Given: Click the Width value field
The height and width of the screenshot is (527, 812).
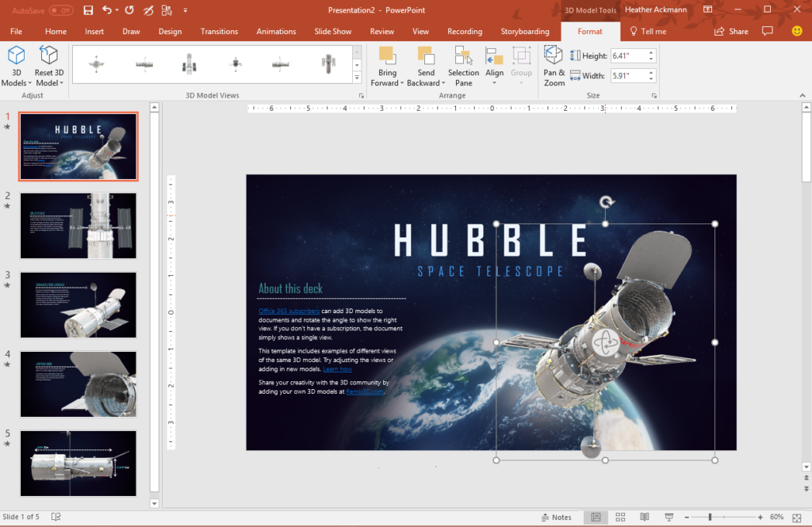Looking at the screenshot, I should point(628,75).
